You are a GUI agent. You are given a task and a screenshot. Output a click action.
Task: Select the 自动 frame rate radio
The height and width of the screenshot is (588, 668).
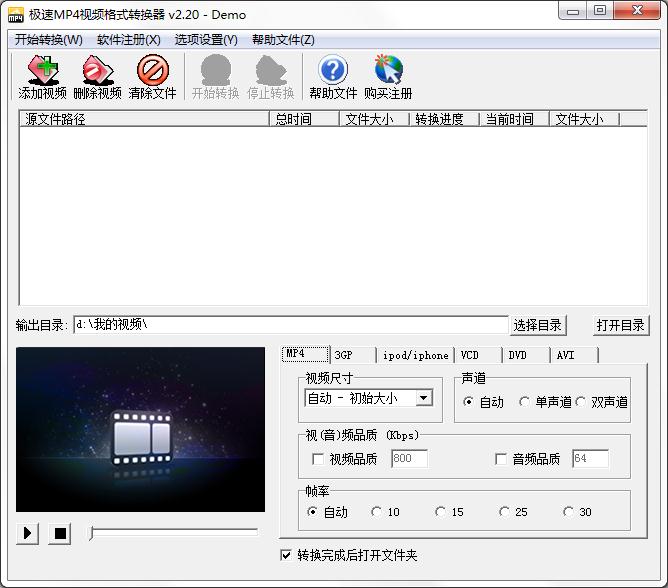[312, 512]
